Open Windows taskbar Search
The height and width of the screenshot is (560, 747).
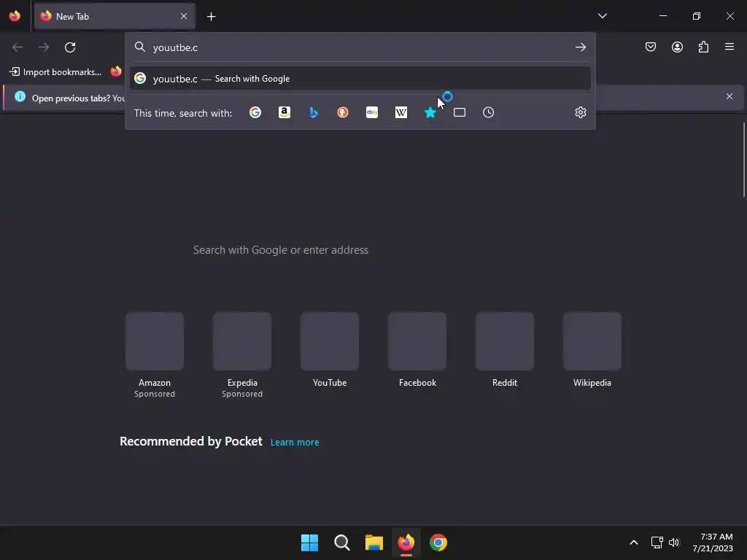click(x=342, y=542)
